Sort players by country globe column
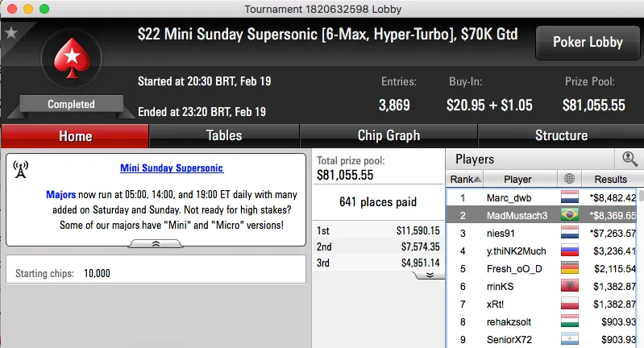 click(x=571, y=179)
